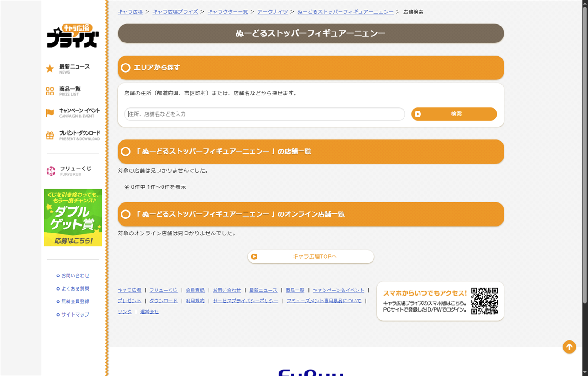Click the orange scroll-to-top arrow button
This screenshot has width=588, height=376.
[x=569, y=347]
